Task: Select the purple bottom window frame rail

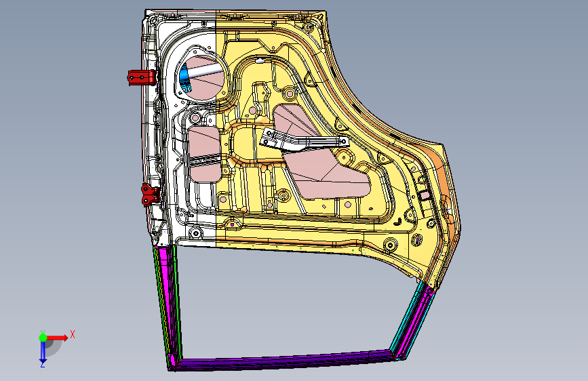Action: coord(284,360)
